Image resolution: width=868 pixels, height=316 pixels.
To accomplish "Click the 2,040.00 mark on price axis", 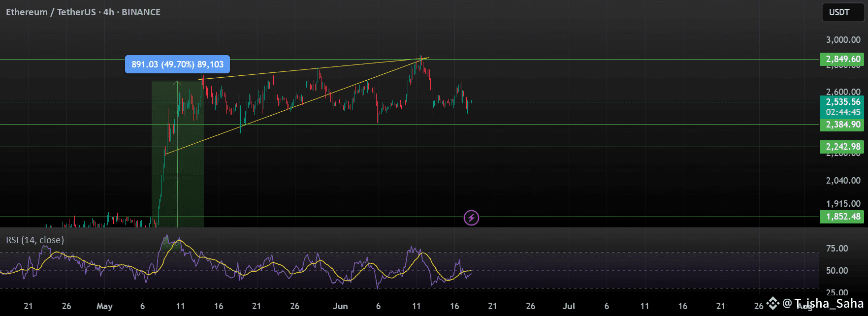I will 843,181.
